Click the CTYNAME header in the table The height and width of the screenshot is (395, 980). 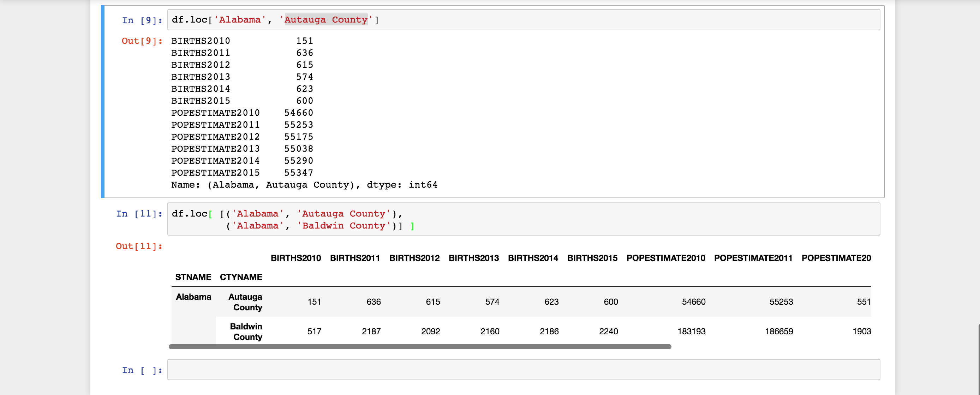(240, 277)
